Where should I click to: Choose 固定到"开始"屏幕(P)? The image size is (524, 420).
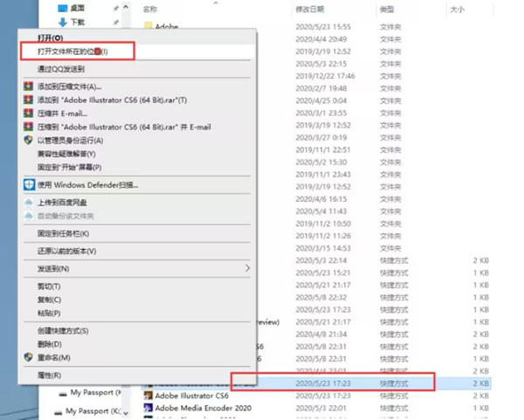(x=70, y=167)
